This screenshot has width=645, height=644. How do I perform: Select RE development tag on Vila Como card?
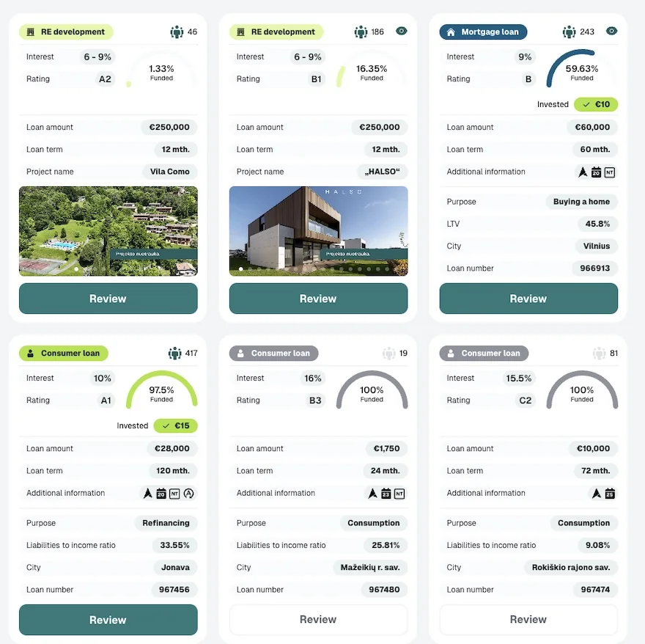pos(66,32)
